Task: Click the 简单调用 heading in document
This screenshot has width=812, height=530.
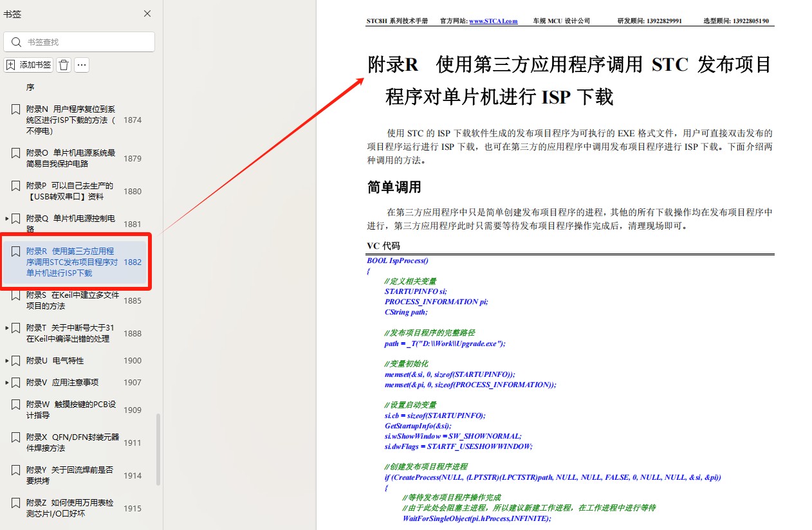Action: tap(394, 187)
